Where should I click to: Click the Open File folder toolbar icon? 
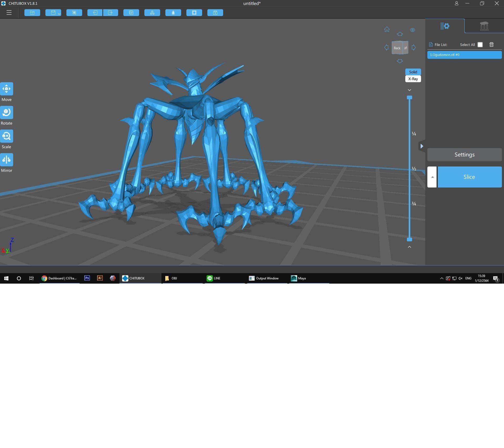coord(32,13)
